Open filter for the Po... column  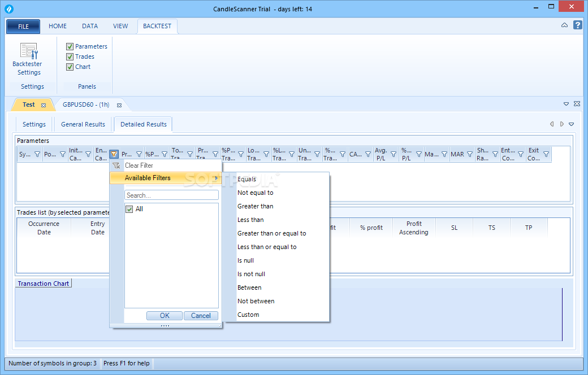[x=63, y=154]
